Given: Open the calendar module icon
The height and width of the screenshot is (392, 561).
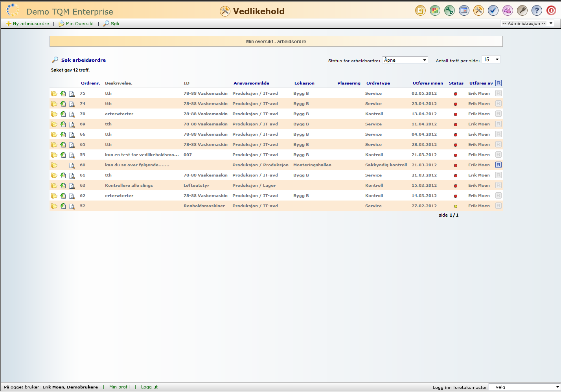Looking at the screenshot, I should (x=464, y=11).
